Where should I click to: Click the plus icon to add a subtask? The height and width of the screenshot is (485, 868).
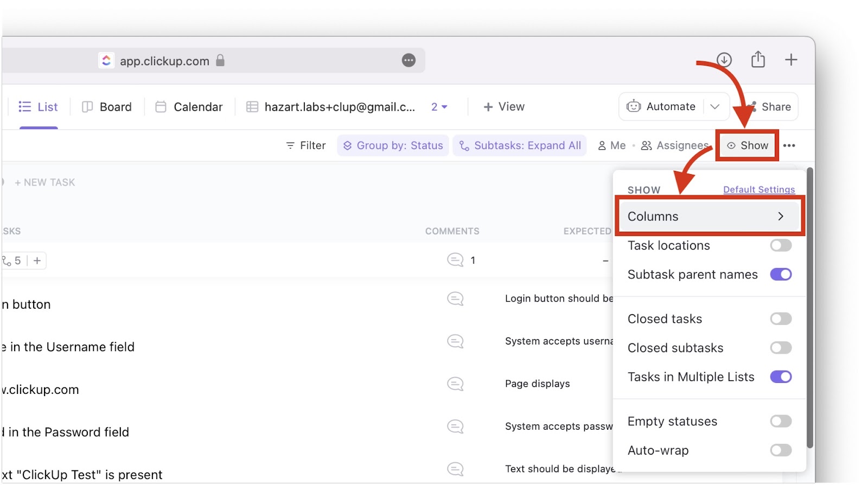(37, 261)
